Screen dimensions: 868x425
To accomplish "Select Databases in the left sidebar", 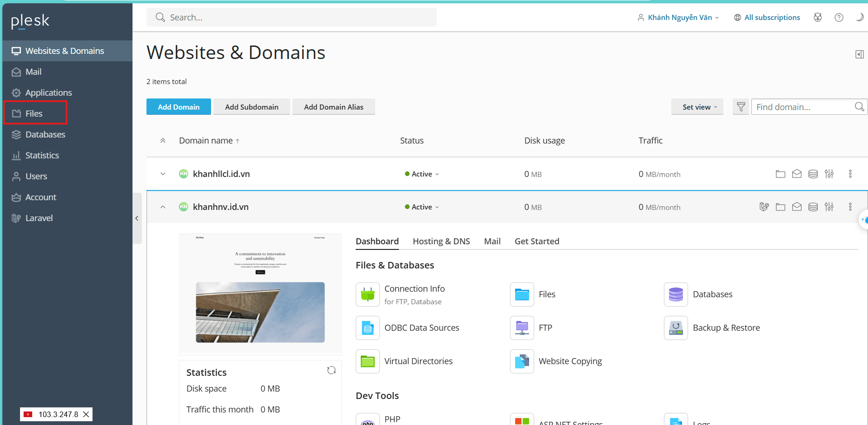I will pyautogui.click(x=45, y=134).
